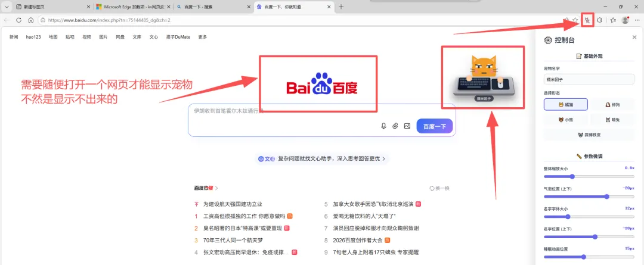Click the address bar URL
Image resolution: width=644 pixels, height=265 pixels.
pos(109,20)
